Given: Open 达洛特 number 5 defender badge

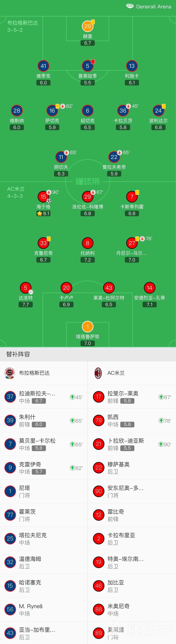Looking at the screenshot, I should [x=26, y=288].
